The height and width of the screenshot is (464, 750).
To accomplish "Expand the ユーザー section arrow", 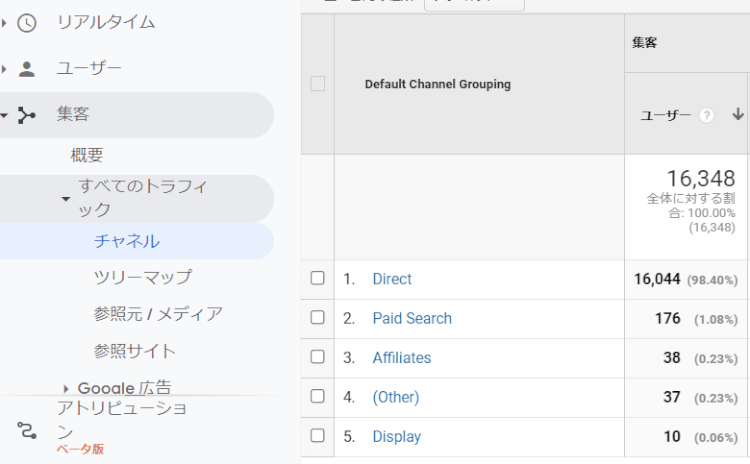I will tap(4, 69).
